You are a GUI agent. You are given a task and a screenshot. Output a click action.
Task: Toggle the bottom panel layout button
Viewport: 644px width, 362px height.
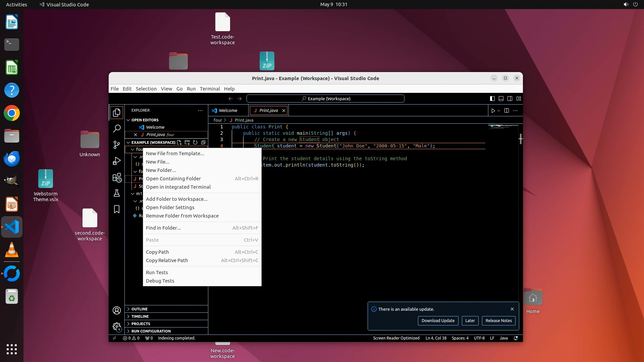(x=501, y=99)
